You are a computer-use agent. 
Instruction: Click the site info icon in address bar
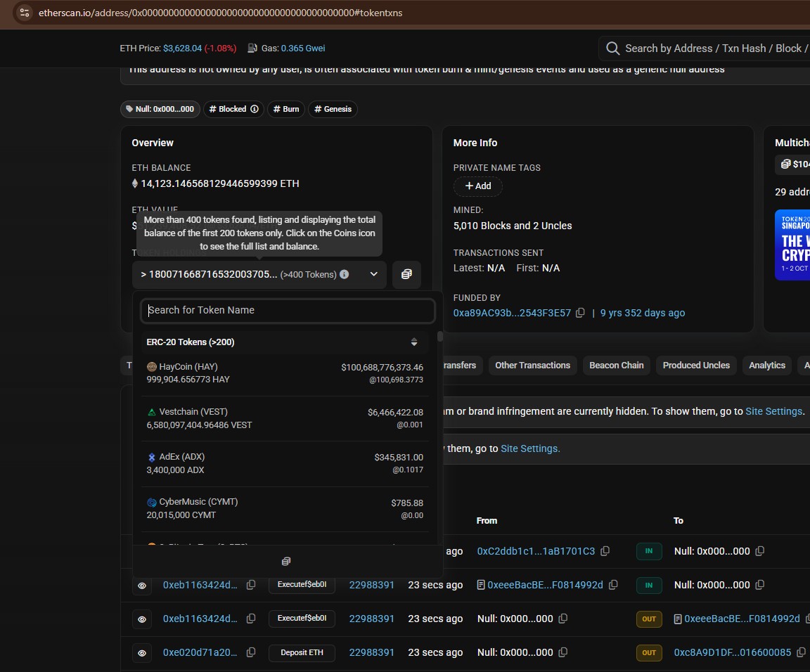tap(25, 13)
